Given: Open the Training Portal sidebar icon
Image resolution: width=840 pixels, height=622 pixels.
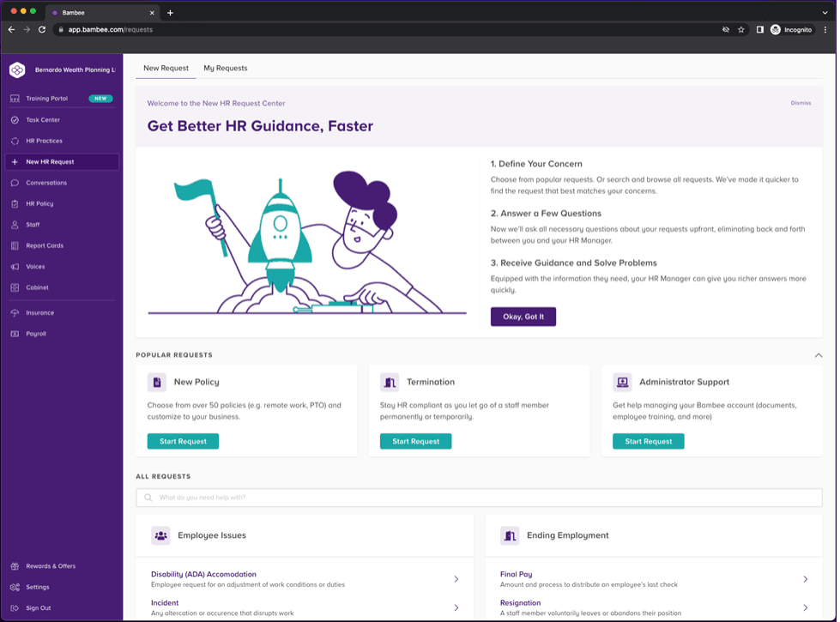Looking at the screenshot, I should click(15, 99).
